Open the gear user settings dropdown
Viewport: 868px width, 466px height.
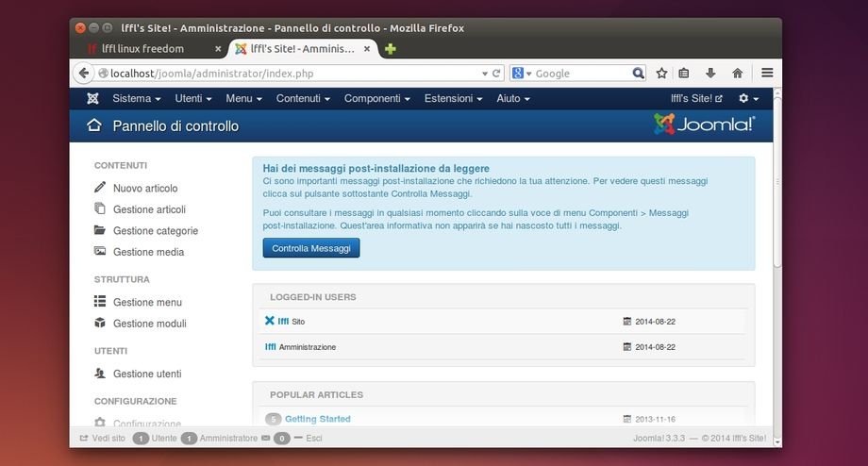pos(748,98)
